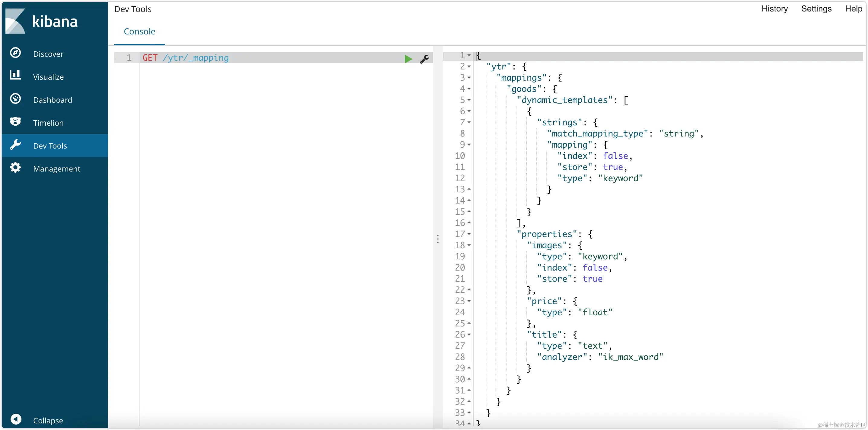Fold "dynamic_templates" array on line 5

coord(469,100)
